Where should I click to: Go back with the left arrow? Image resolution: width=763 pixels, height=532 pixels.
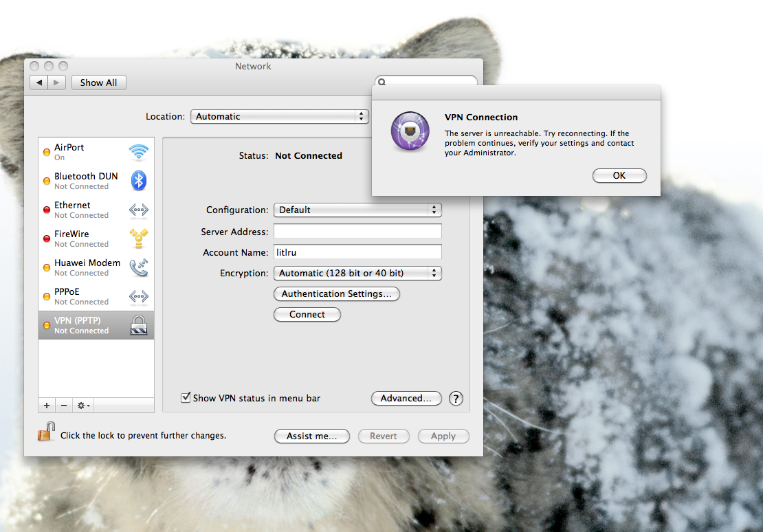click(x=39, y=82)
